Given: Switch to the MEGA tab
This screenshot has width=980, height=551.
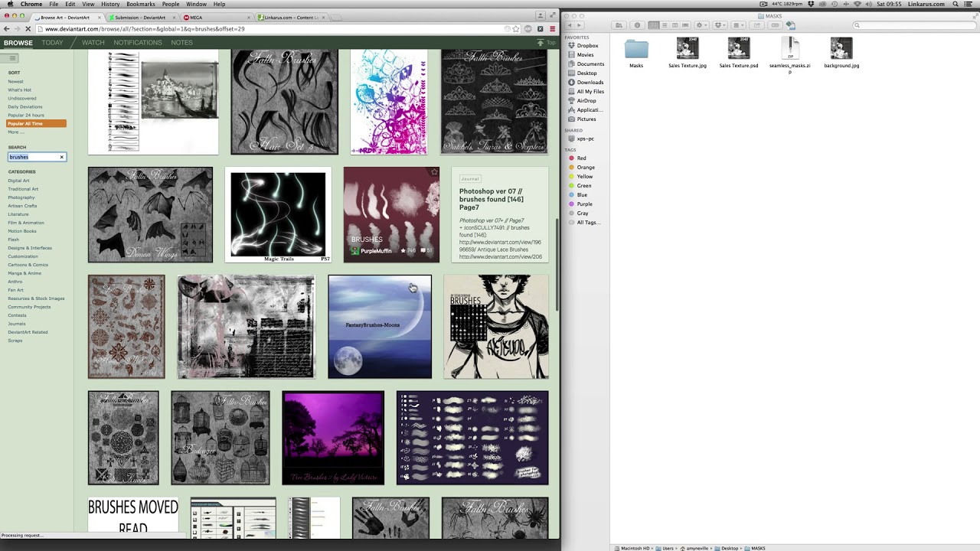Looking at the screenshot, I should [x=217, y=17].
